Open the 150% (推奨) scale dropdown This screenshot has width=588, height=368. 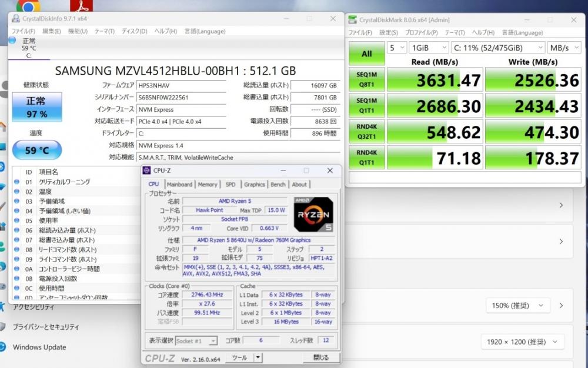point(518,306)
